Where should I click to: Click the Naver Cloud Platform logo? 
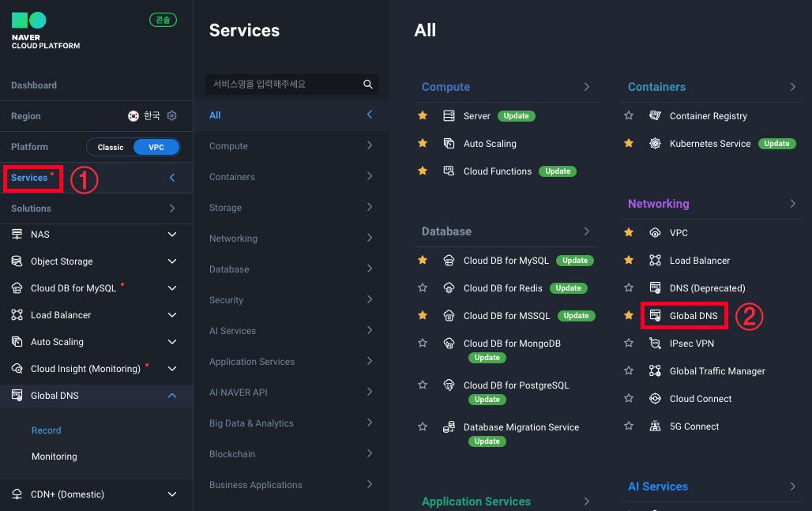pos(46,31)
